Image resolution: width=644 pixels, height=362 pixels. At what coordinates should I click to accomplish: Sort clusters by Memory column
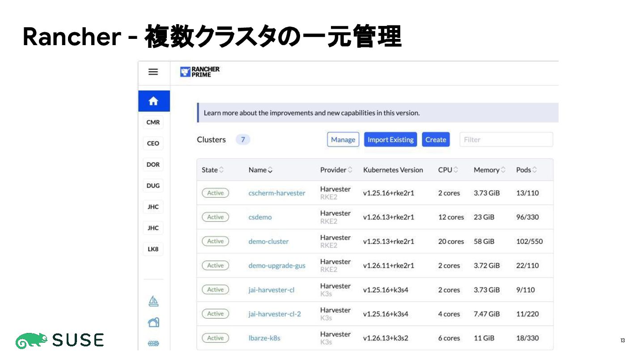[490, 170]
